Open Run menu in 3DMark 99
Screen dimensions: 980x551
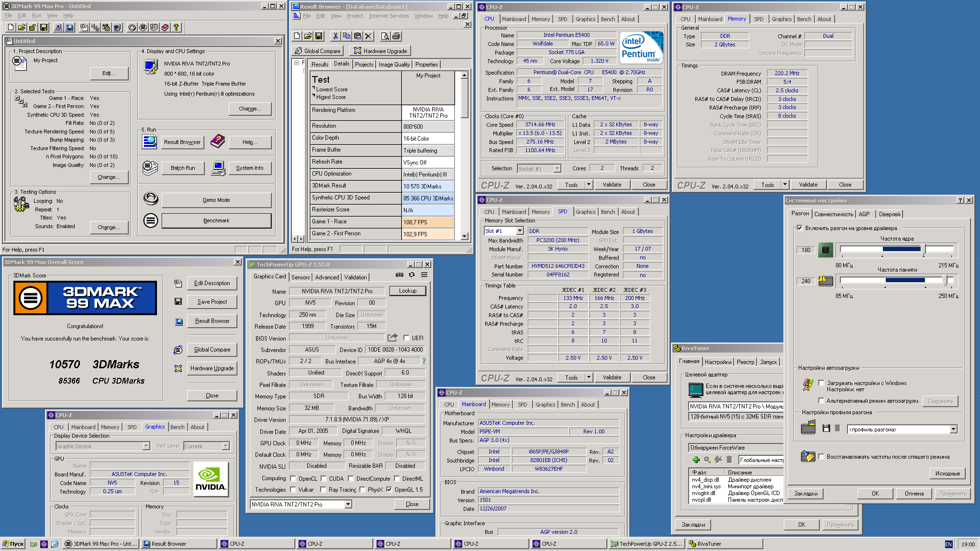click(36, 15)
